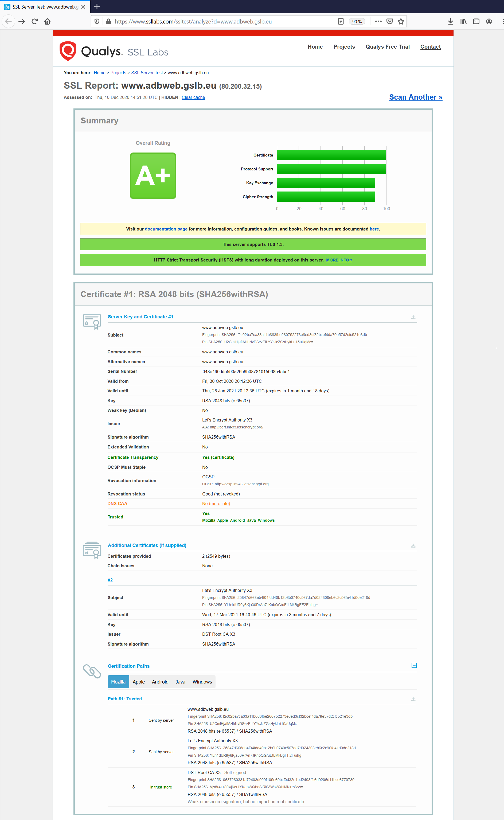Collapse the Certification Paths section
The width and height of the screenshot is (504, 820).
point(414,665)
